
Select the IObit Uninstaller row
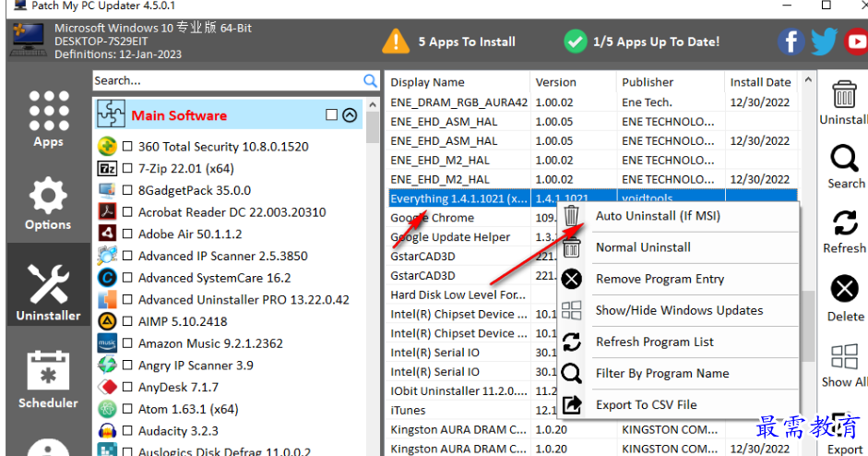pyautogui.click(x=459, y=390)
